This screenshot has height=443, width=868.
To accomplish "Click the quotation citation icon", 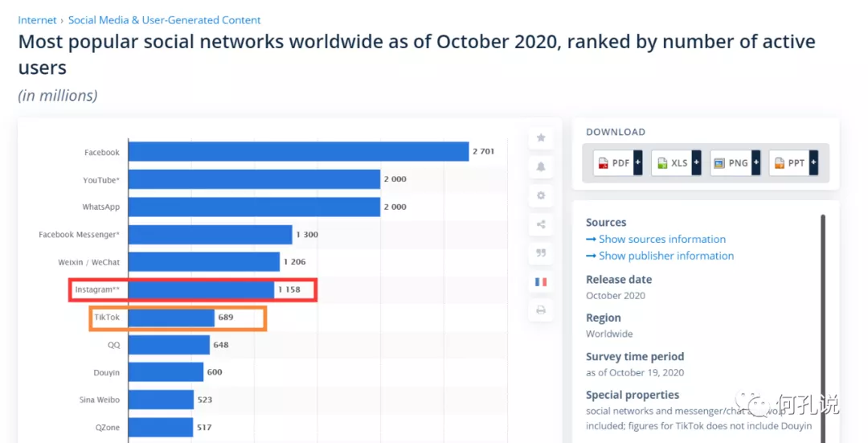I will pyautogui.click(x=541, y=253).
